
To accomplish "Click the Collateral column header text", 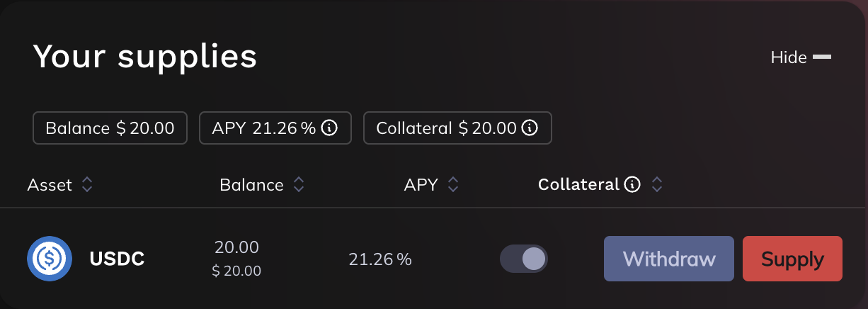I will [578, 185].
